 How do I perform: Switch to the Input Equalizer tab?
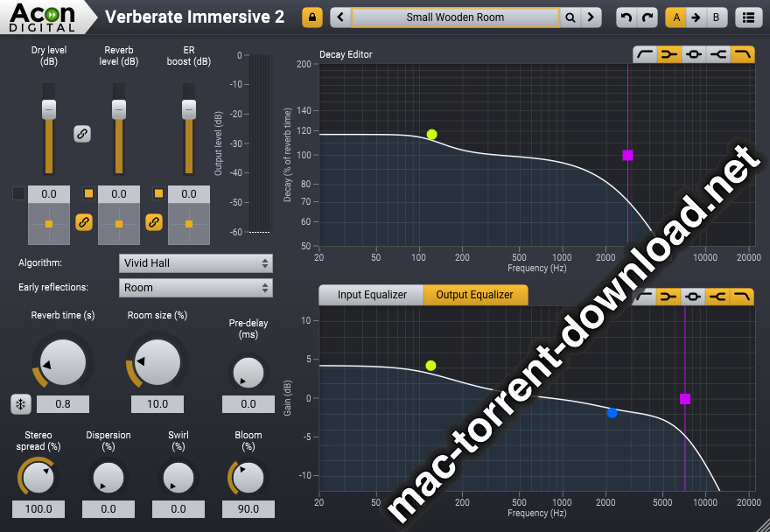[x=372, y=295]
